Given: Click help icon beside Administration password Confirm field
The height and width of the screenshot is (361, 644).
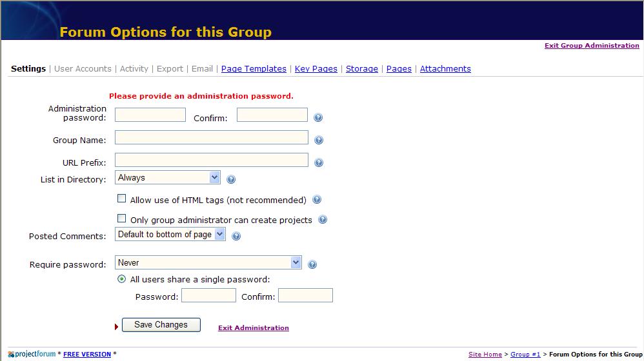Looking at the screenshot, I should click(318, 118).
